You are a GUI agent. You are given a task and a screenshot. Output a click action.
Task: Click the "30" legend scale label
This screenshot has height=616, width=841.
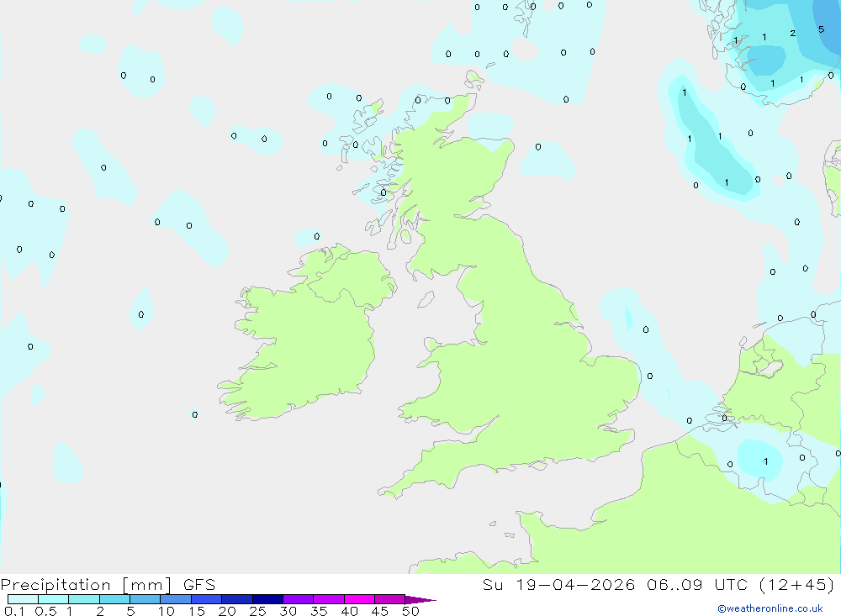click(288, 611)
